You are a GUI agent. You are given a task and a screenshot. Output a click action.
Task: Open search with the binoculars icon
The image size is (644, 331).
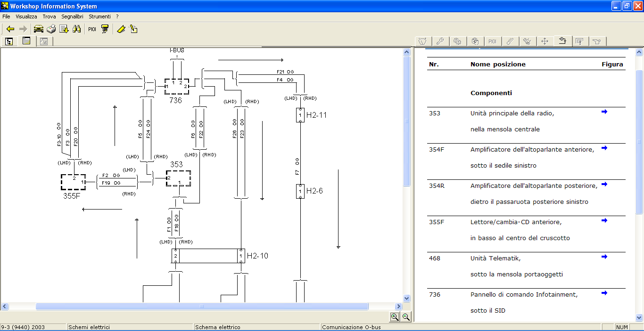(77, 29)
